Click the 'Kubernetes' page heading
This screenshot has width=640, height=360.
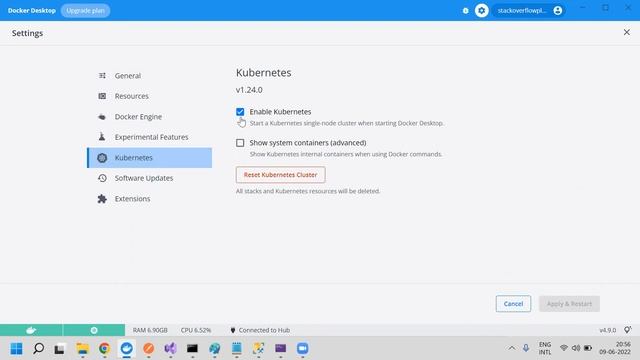pyautogui.click(x=264, y=73)
